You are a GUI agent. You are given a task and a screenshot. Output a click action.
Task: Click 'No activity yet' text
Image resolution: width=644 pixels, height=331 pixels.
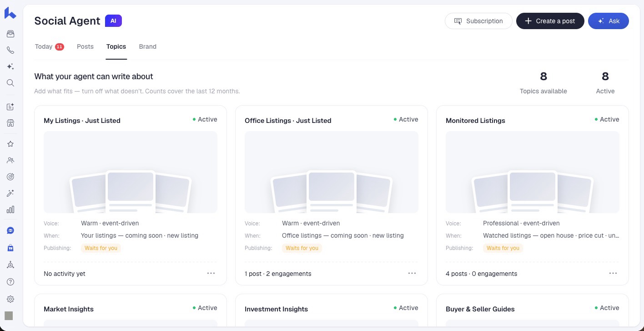[x=65, y=274]
